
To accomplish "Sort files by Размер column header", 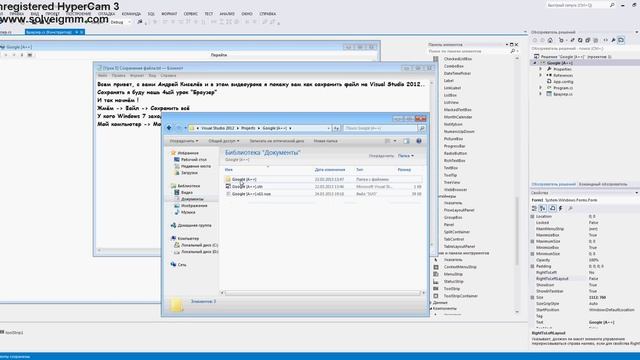I will pyautogui.click(x=404, y=169).
